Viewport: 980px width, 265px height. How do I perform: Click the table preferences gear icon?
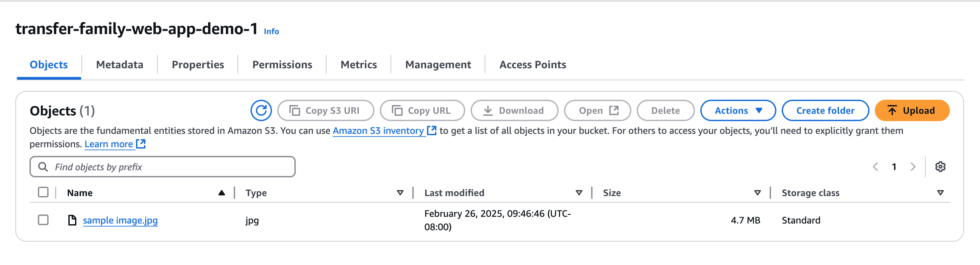[x=940, y=167]
